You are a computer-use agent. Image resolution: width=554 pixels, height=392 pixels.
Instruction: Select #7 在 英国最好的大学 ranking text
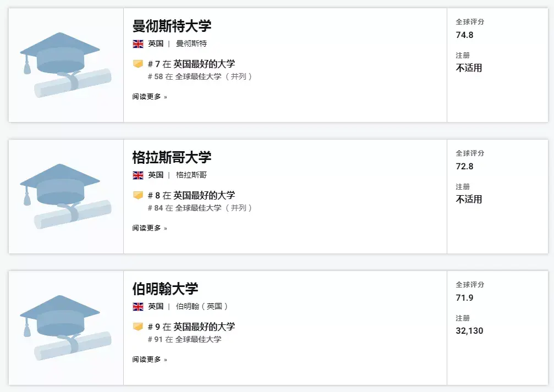(191, 64)
